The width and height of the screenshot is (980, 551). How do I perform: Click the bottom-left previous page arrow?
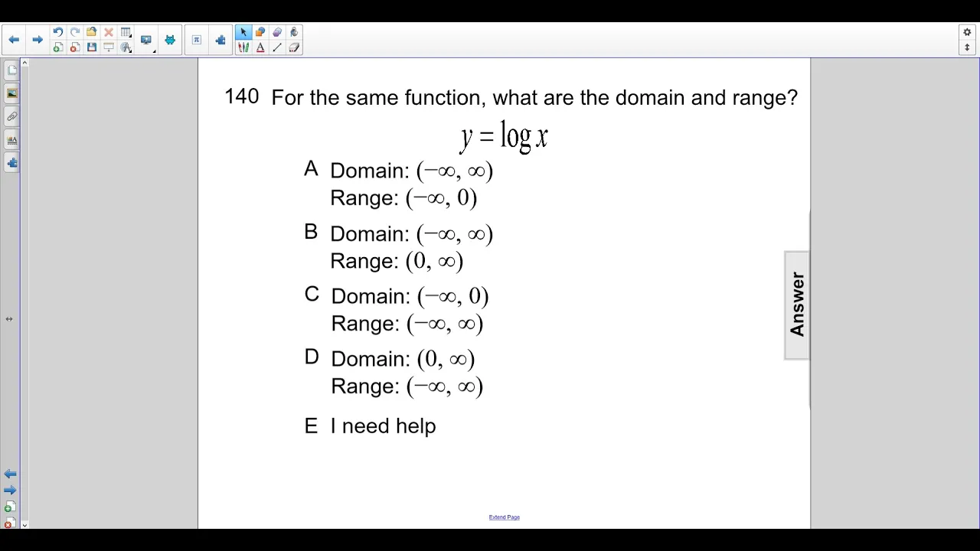point(10,474)
